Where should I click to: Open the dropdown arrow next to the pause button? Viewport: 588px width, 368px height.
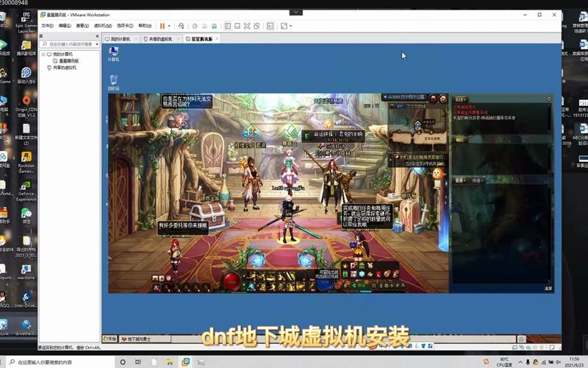coord(169,26)
